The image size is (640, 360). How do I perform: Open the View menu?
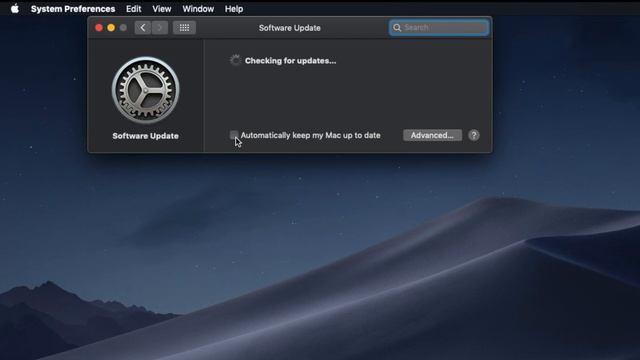coord(162,9)
